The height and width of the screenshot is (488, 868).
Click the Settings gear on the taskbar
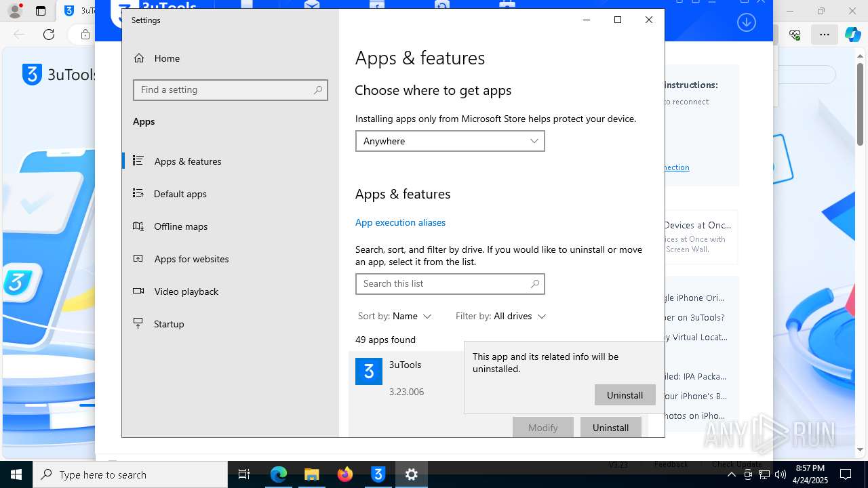click(411, 474)
